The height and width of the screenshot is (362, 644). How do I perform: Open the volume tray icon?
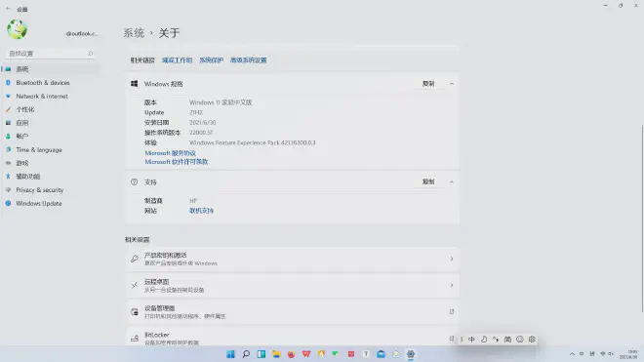tap(611, 354)
